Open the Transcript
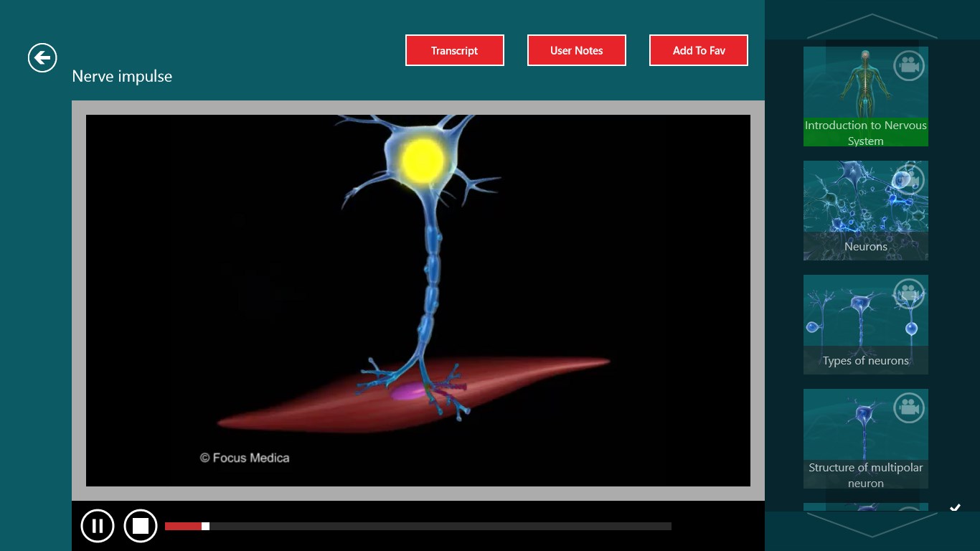The image size is (980, 551). 454,50
